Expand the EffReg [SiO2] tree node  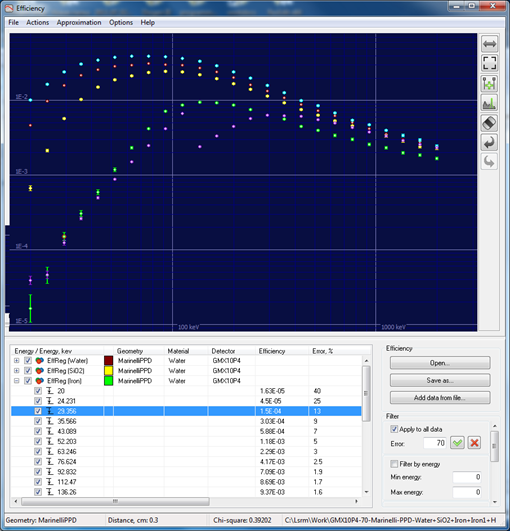point(16,371)
